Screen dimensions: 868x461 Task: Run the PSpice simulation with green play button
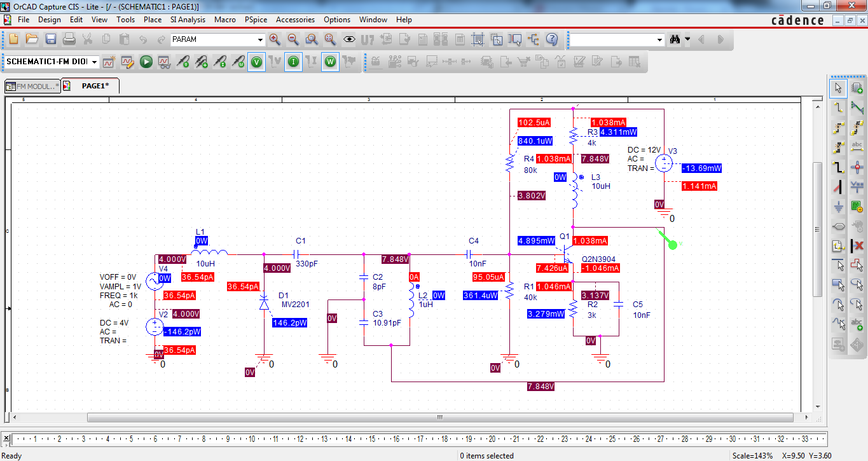[146, 62]
